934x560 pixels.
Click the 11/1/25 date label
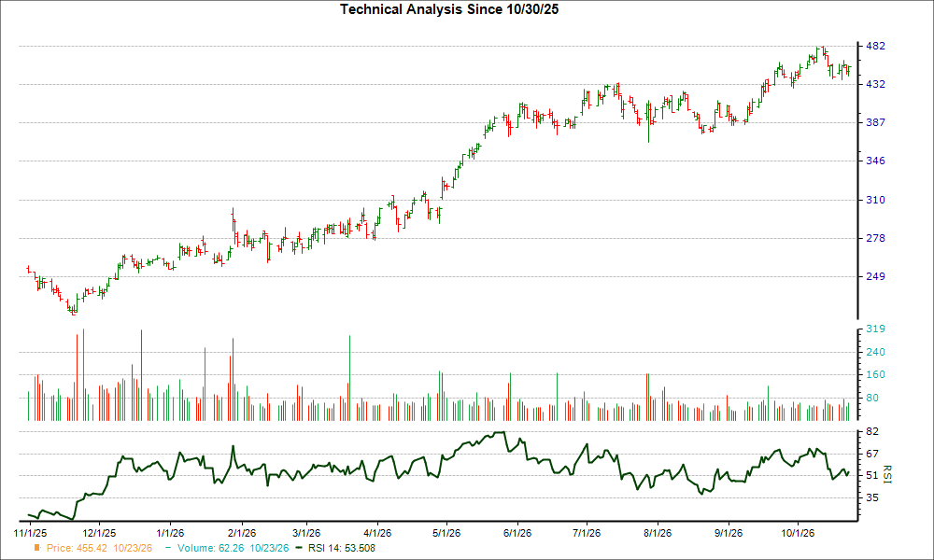click(30, 533)
